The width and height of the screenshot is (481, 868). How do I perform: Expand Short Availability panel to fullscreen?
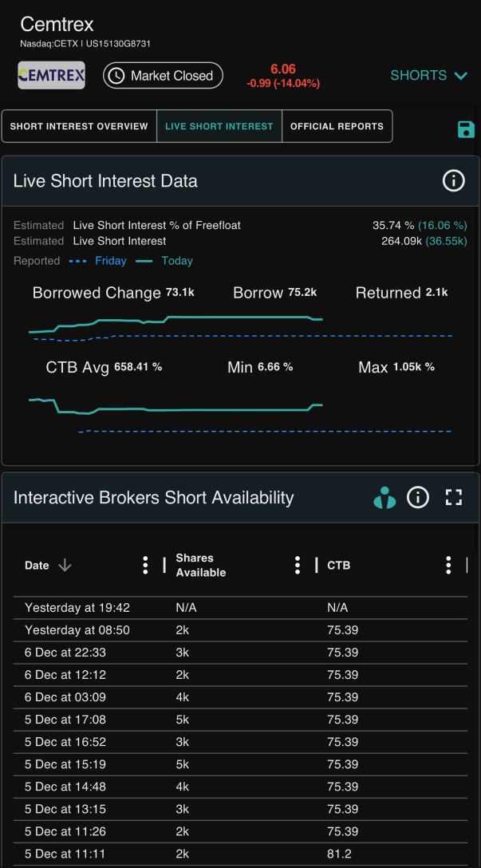[454, 497]
